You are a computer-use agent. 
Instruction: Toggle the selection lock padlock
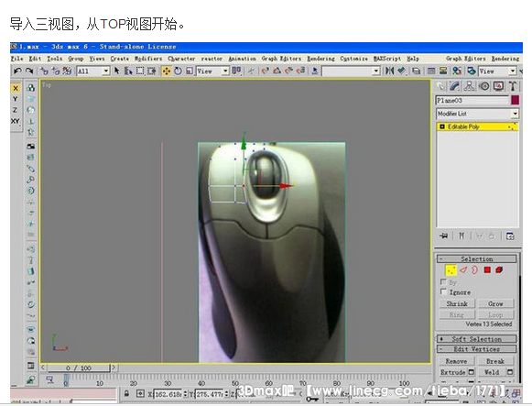pos(126,393)
